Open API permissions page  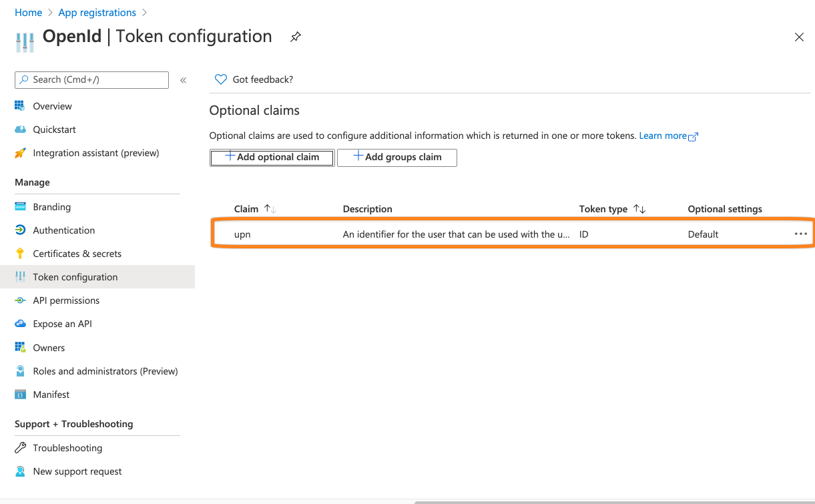point(66,300)
